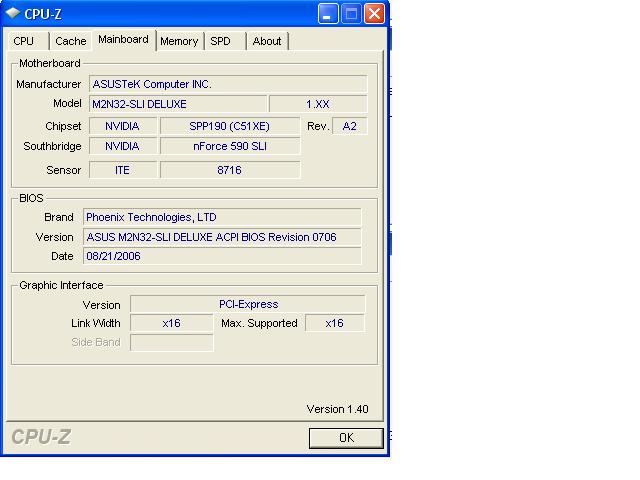The image size is (640, 480).
Task: Select the PCI-Express version field
Action: [x=248, y=304]
